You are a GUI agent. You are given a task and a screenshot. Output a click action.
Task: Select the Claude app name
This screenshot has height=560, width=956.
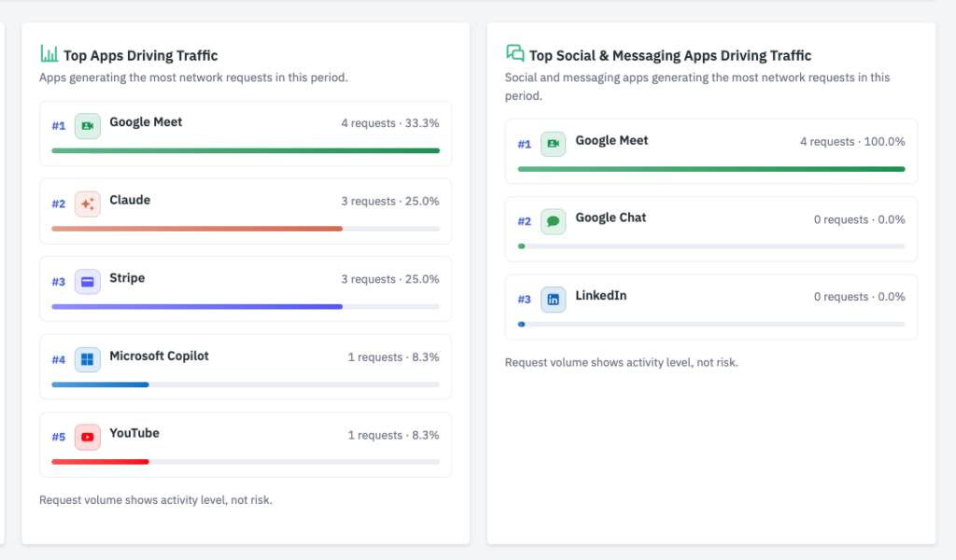coord(130,200)
